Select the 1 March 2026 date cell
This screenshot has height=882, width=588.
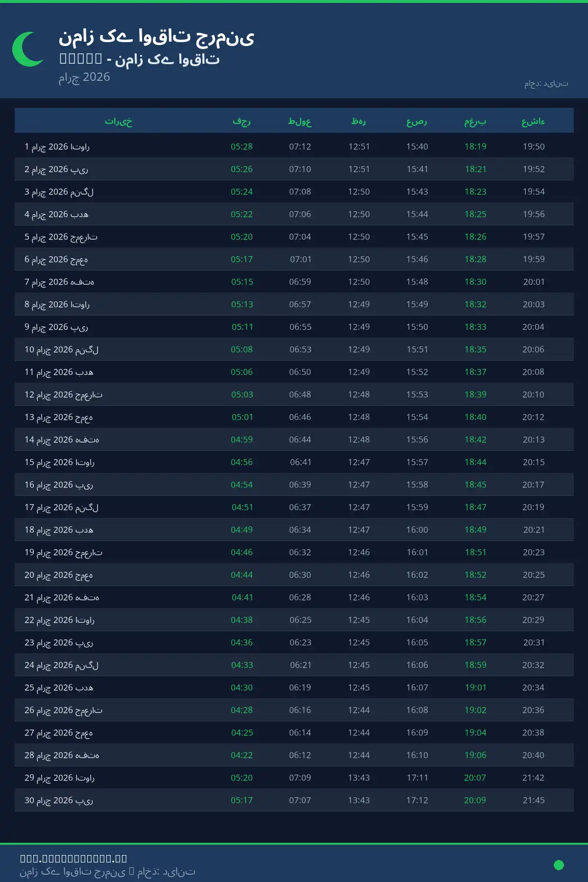click(x=57, y=147)
